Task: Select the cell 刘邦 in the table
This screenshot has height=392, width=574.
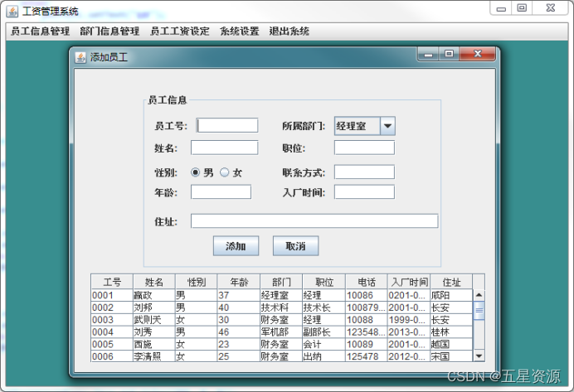Action: (x=154, y=307)
